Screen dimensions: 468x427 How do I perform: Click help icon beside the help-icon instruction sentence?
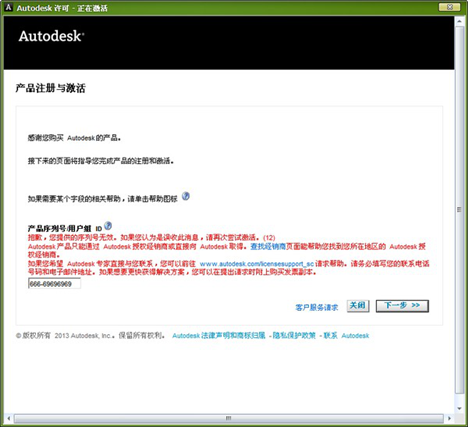[x=186, y=196]
